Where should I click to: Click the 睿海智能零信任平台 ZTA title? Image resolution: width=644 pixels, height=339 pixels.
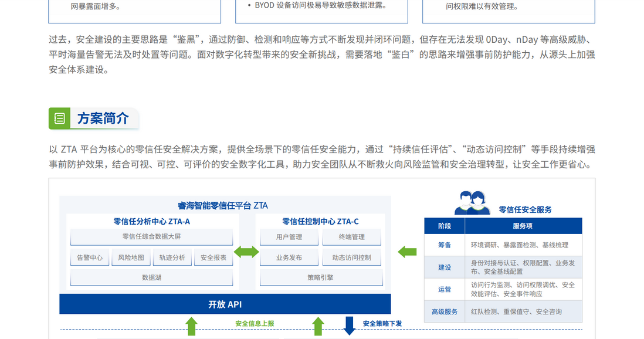223,205
